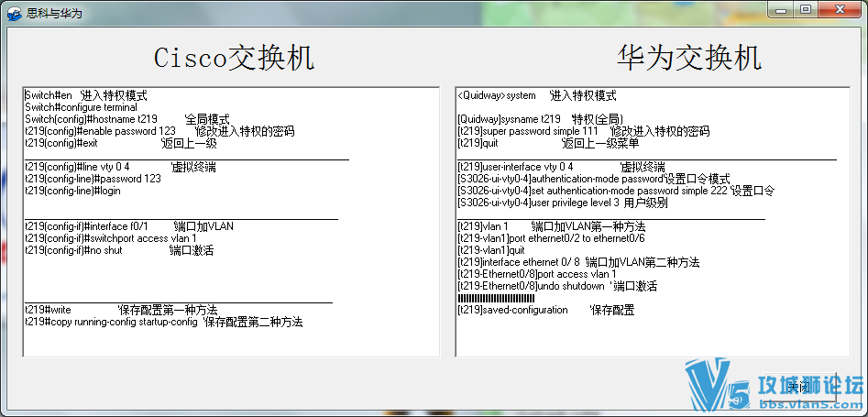Click the line 't219(config-line)#password 123'
The height and width of the screenshot is (417, 868).
tap(93, 179)
